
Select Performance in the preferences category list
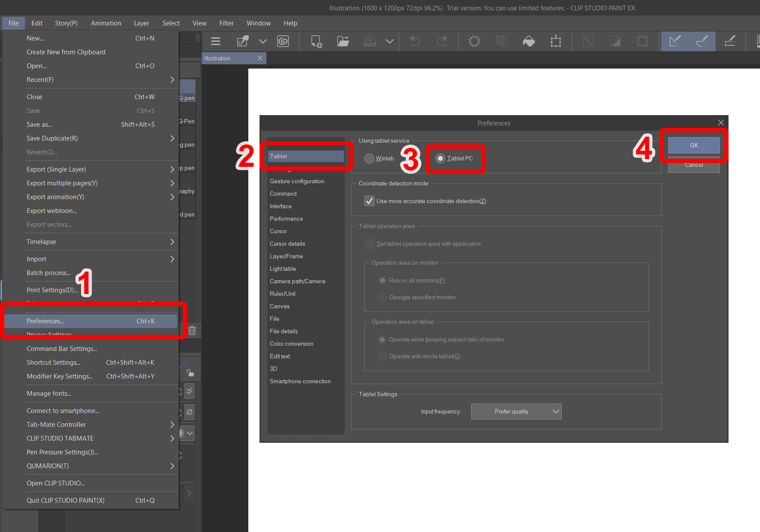pyautogui.click(x=286, y=219)
